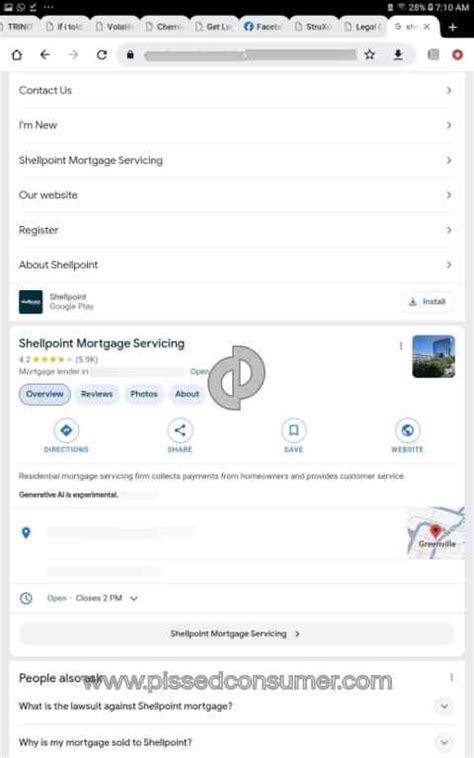Select the address bar URL field
This screenshot has height=758, width=474.
250,55
